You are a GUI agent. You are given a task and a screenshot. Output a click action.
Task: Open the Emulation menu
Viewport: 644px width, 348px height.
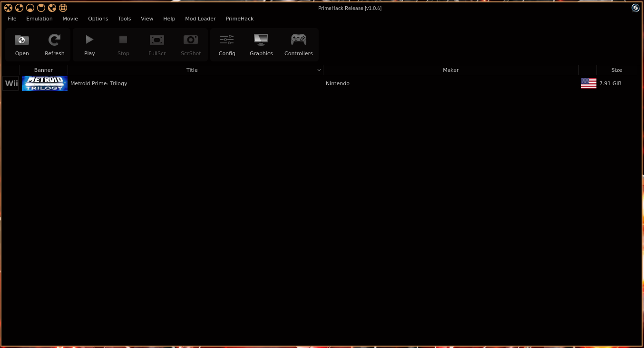pos(39,19)
